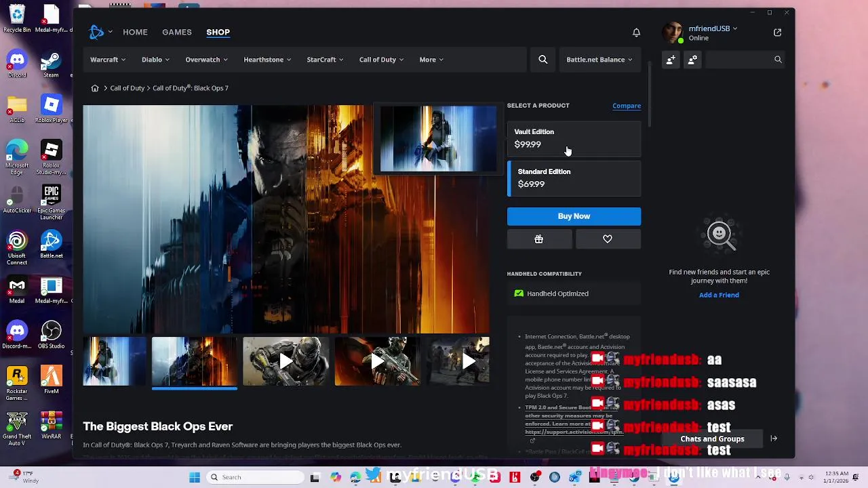This screenshot has width=868, height=488.
Task: Click the home breadcrumb icon
Action: click(x=95, y=88)
